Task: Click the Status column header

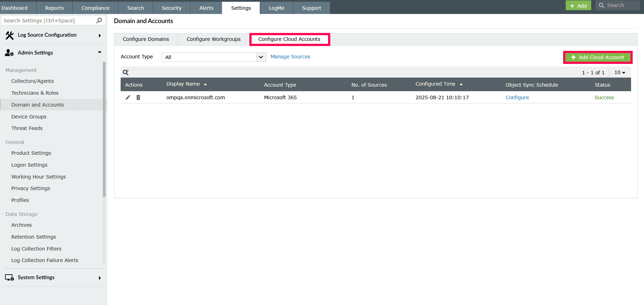Action: tap(602, 85)
